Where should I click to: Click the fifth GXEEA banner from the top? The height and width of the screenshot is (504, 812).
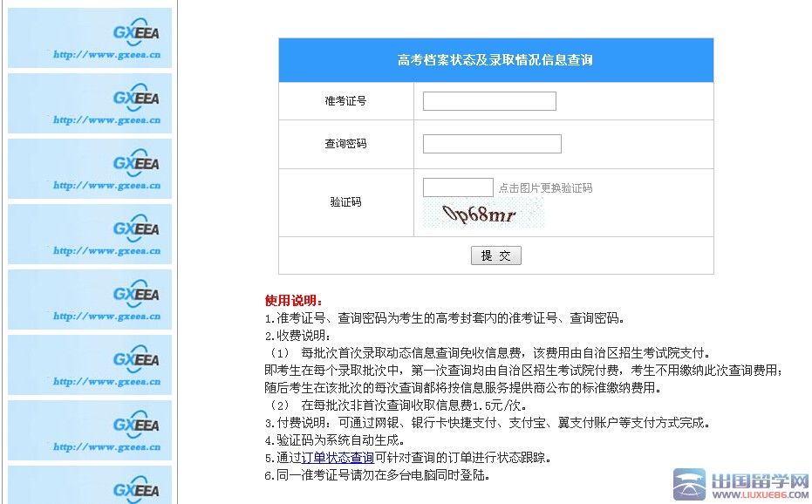coord(90,299)
